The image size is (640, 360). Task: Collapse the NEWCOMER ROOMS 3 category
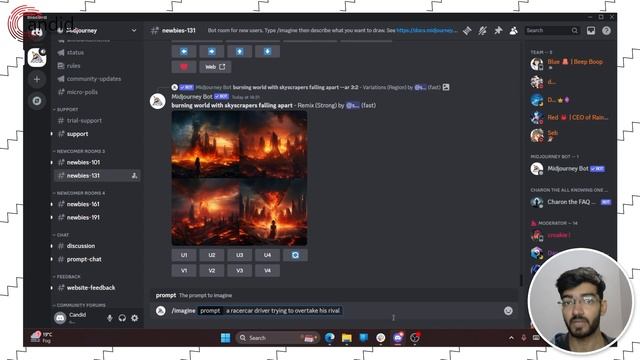79,151
